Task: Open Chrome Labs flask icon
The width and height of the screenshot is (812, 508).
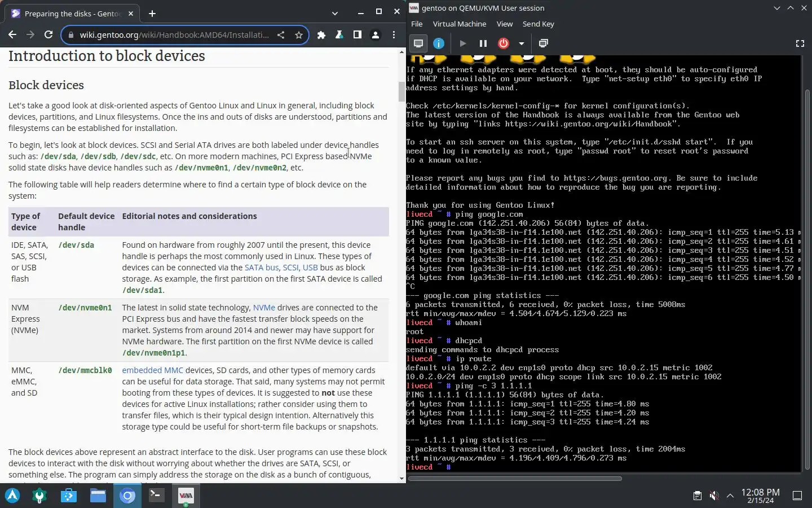Action: [339, 35]
